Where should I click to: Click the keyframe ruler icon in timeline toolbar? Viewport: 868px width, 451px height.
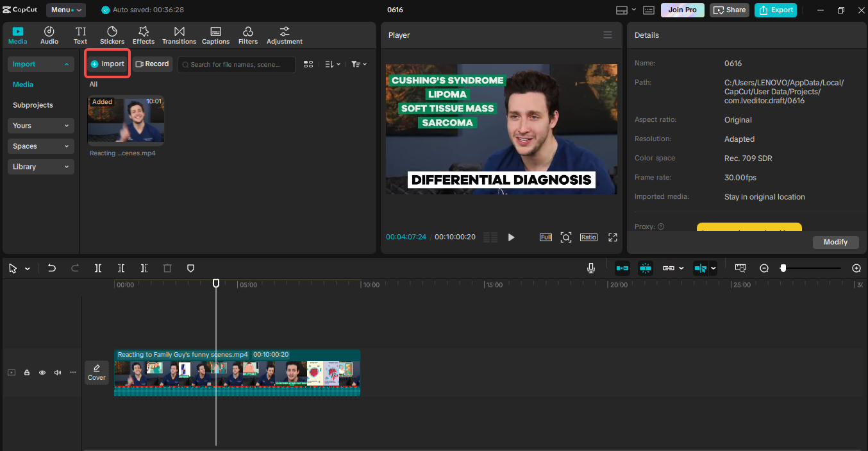tap(740, 268)
